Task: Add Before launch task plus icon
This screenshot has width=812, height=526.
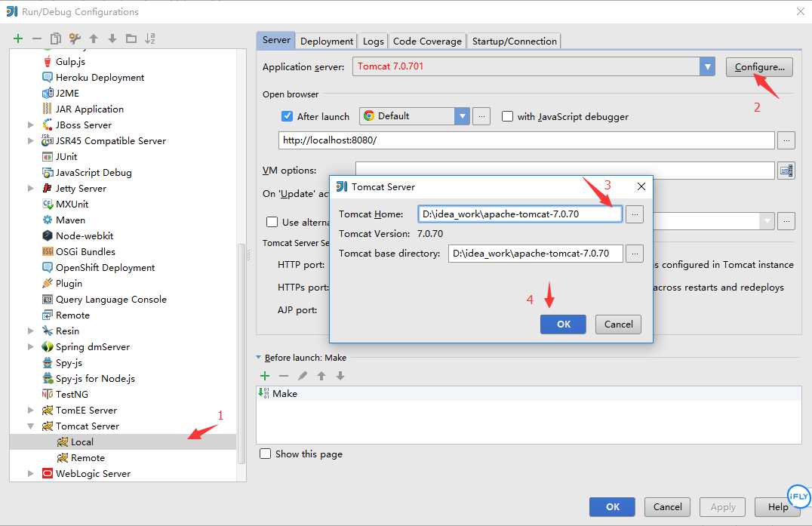Action: click(x=265, y=376)
